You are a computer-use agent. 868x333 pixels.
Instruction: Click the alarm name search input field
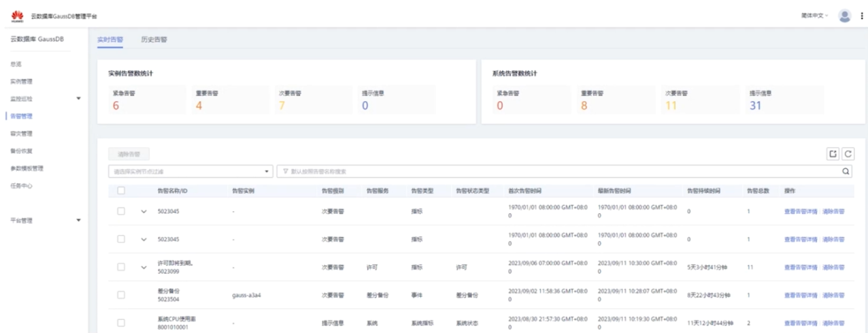[565, 172]
